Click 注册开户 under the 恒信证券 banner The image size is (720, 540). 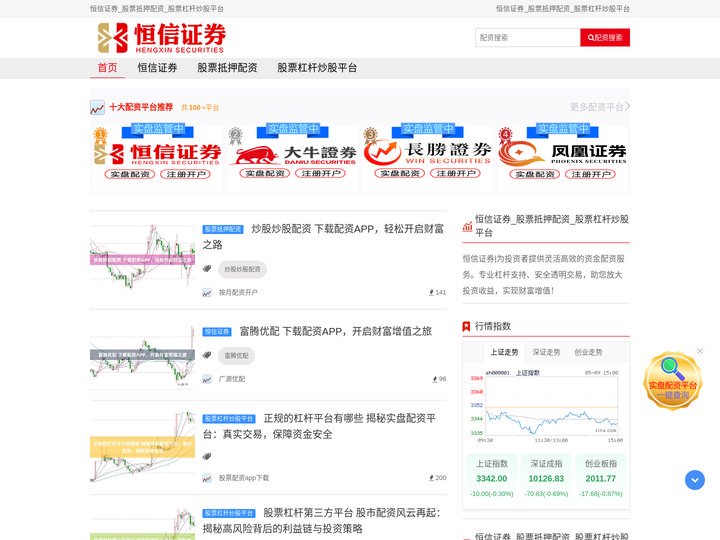[186, 174]
